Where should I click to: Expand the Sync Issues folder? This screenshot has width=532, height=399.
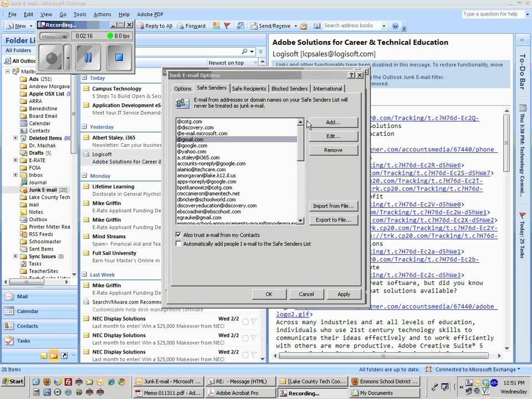click(x=16, y=256)
